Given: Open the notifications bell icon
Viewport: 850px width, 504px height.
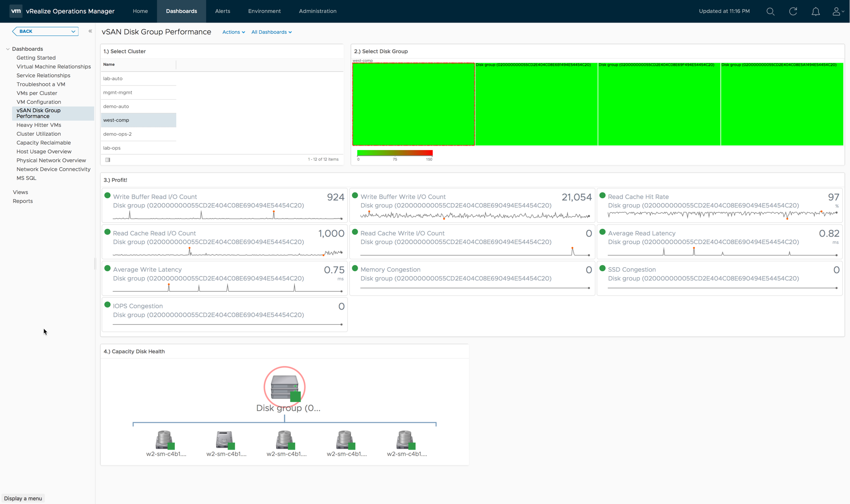Looking at the screenshot, I should 815,12.
